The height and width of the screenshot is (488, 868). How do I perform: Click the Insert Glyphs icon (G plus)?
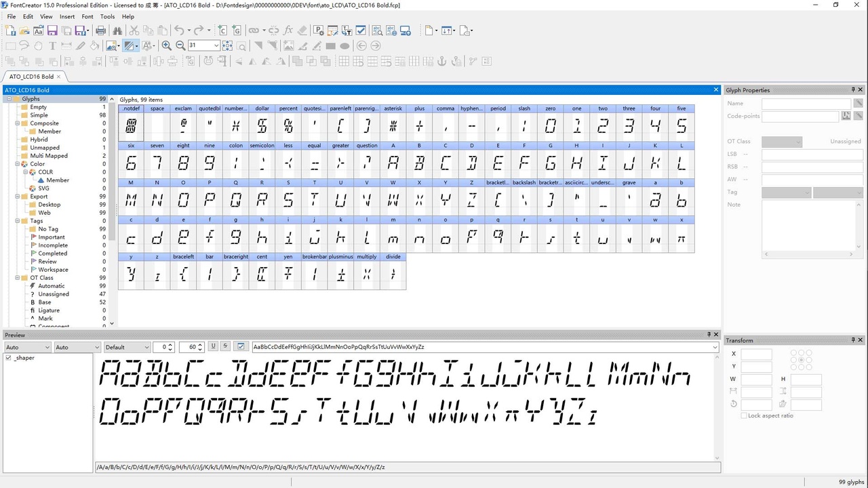[x=236, y=30]
